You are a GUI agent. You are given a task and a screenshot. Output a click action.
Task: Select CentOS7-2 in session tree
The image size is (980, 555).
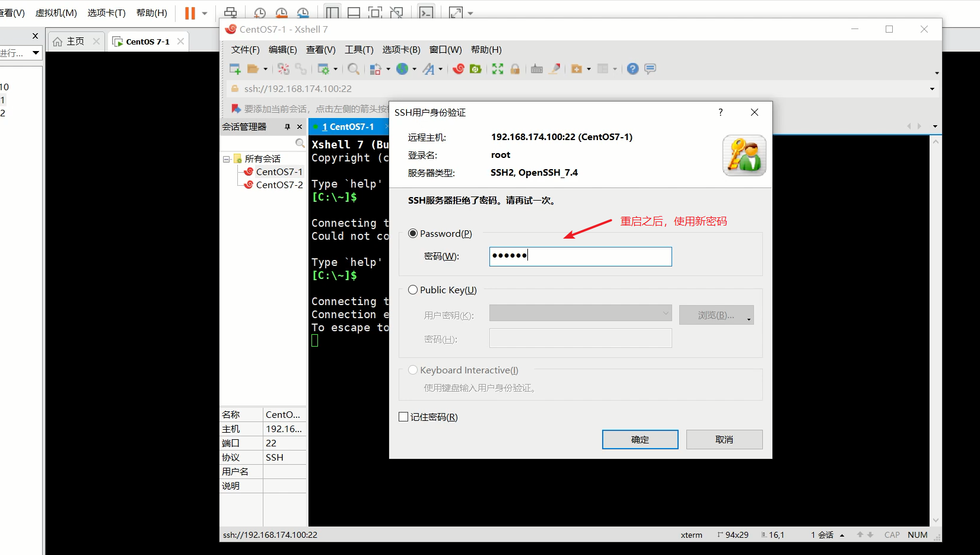pos(279,185)
